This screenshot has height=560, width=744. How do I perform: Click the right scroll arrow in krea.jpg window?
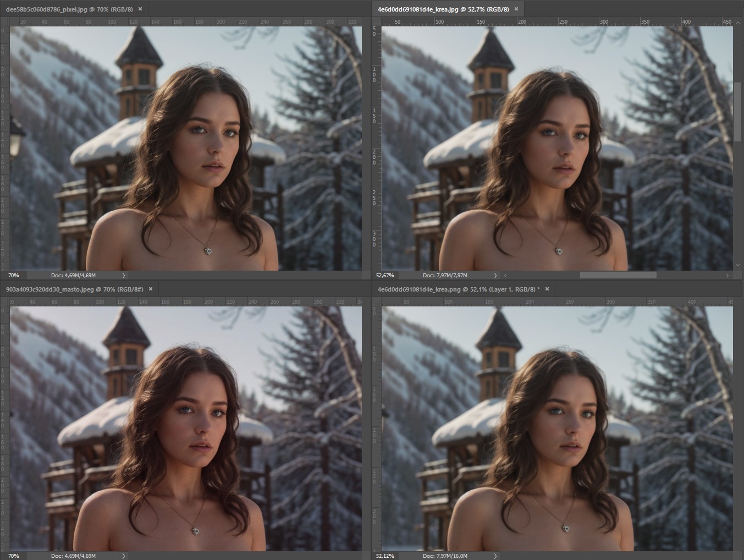coord(728,275)
